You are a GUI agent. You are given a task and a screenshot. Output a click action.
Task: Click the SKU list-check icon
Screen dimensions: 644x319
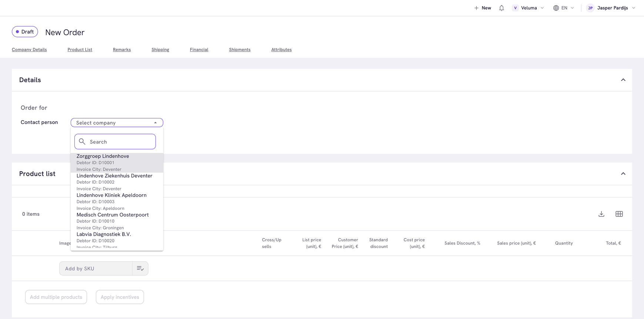click(x=140, y=269)
